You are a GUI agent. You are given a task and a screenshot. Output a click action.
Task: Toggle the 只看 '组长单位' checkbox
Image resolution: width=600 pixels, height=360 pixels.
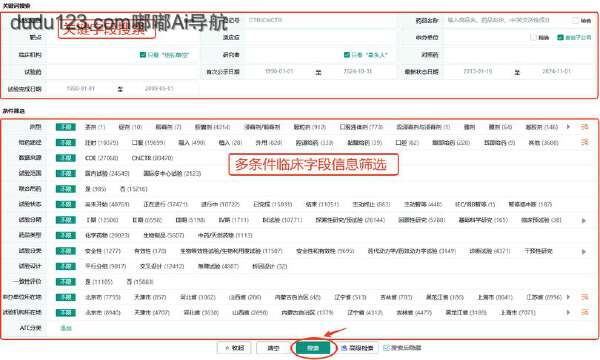click(x=143, y=55)
